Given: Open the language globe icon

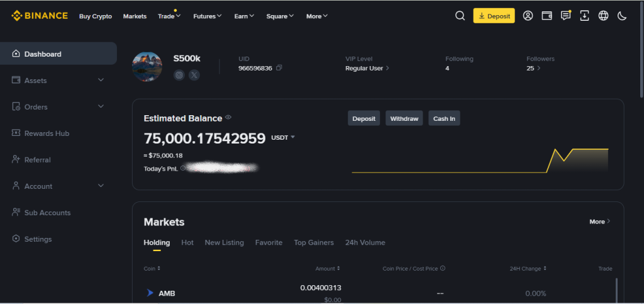Looking at the screenshot, I should (603, 16).
